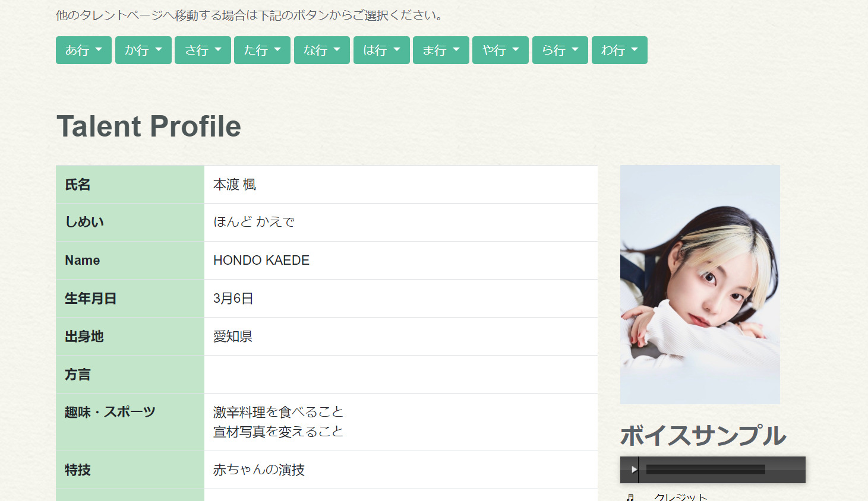Screen dimensions: 868x501
Task: Show the は行 talent menu
Action: [381, 50]
